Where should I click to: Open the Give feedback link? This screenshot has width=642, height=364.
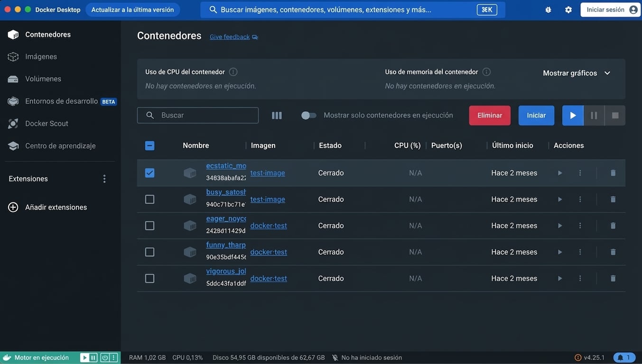(233, 37)
